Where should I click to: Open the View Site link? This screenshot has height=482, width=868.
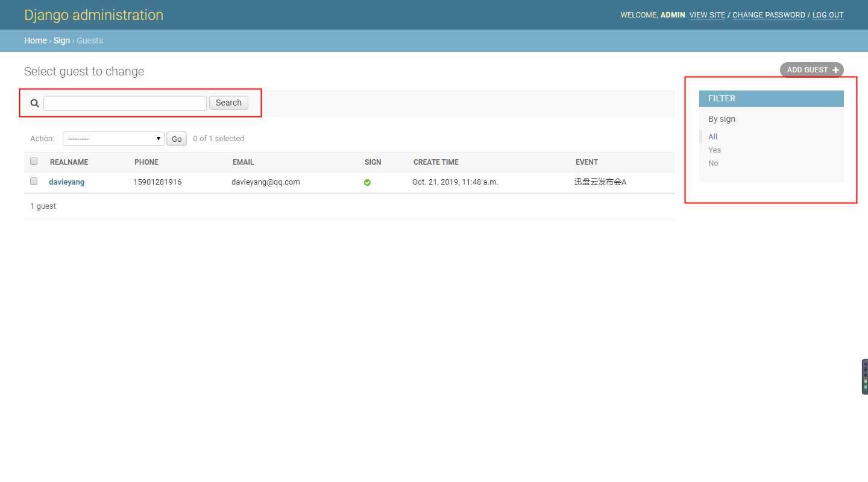point(707,15)
